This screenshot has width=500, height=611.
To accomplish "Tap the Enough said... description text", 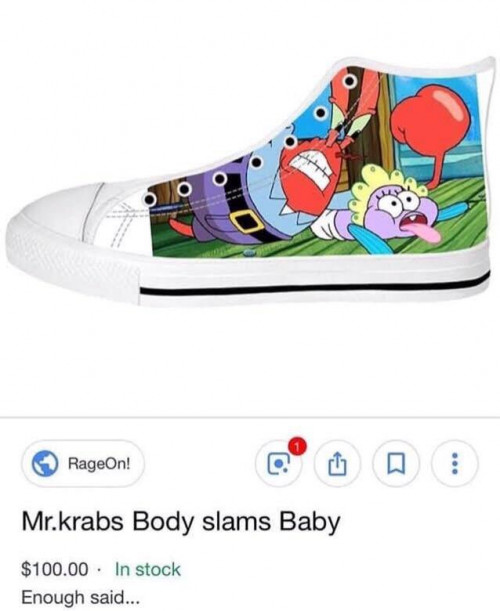I will click(80, 597).
